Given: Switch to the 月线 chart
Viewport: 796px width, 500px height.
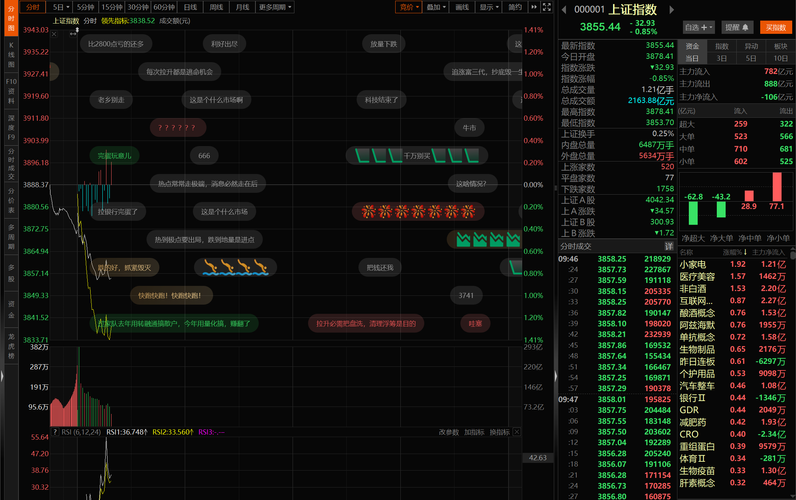Looking at the screenshot, I should (243, 7).
